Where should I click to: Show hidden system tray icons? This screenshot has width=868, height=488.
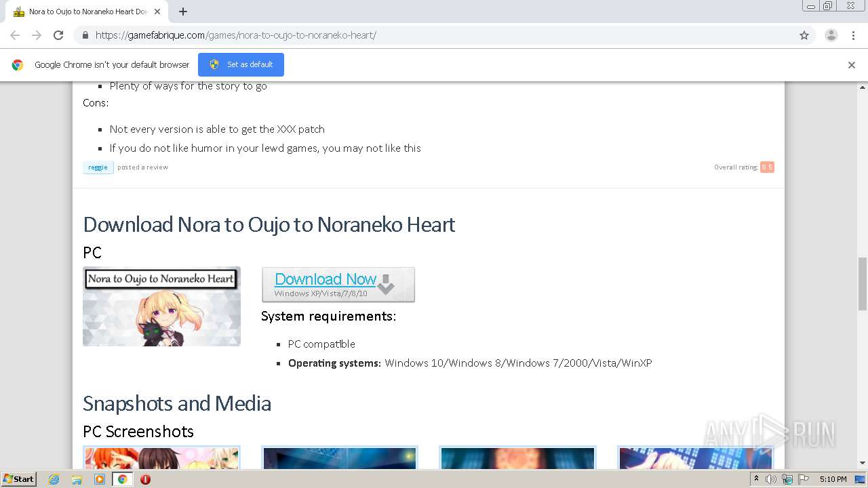click(x=756, y=479)
